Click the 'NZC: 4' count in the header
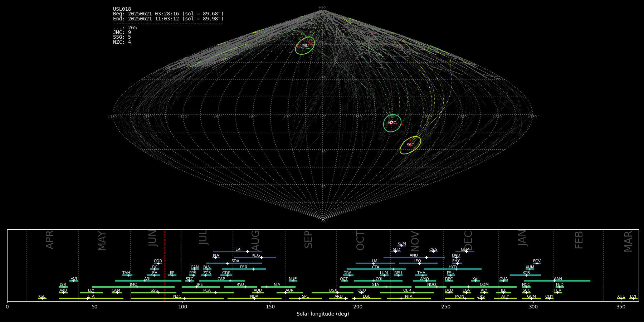The height and width of the screenshot is (322, 644). pyautogui.click(x=122, y=42)
